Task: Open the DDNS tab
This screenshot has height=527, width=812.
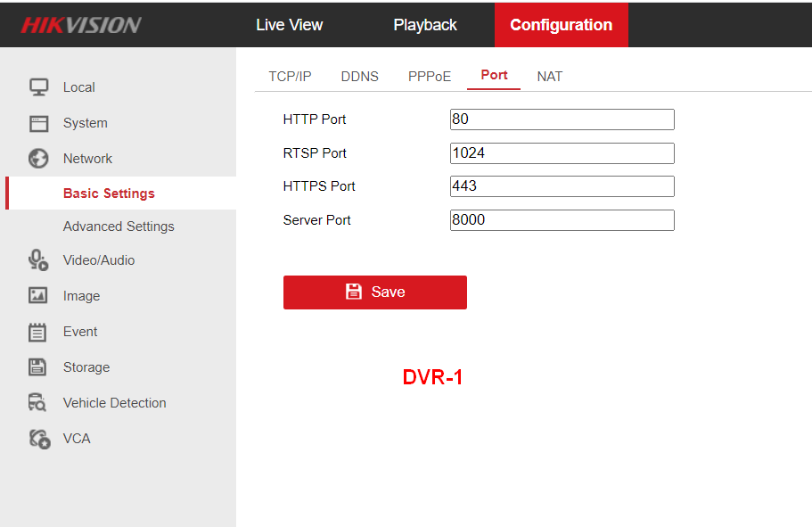Action: point(360,77)
